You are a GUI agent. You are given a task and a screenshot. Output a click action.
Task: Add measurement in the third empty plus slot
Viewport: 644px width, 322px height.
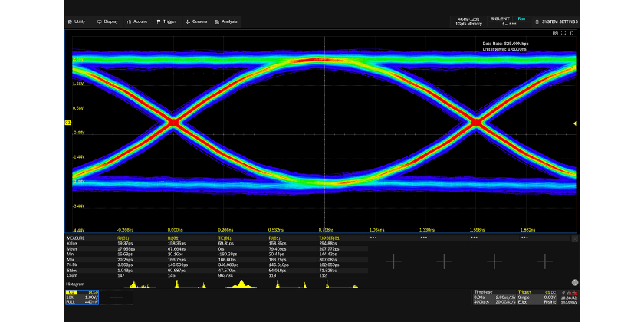495,261
